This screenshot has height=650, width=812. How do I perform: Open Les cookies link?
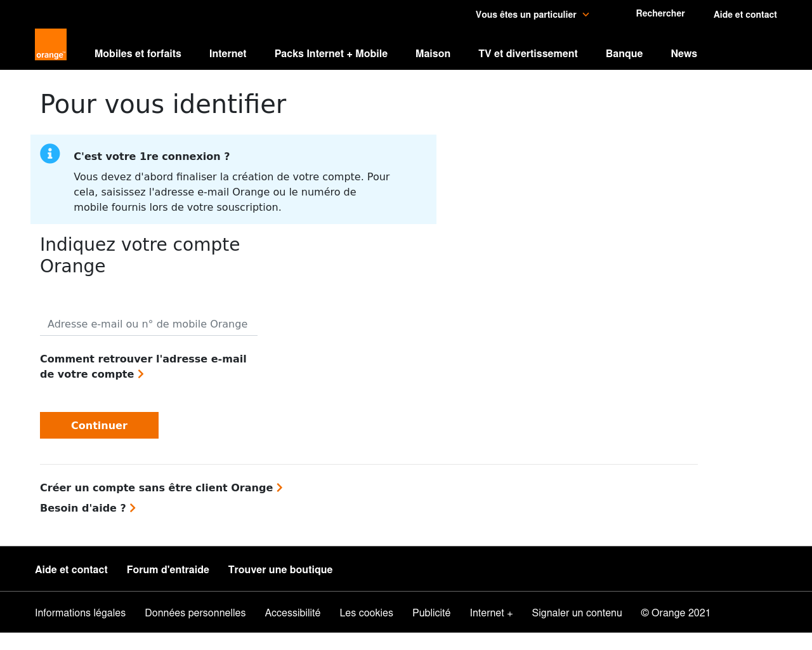pyautogui.click(x=366, y=613)
